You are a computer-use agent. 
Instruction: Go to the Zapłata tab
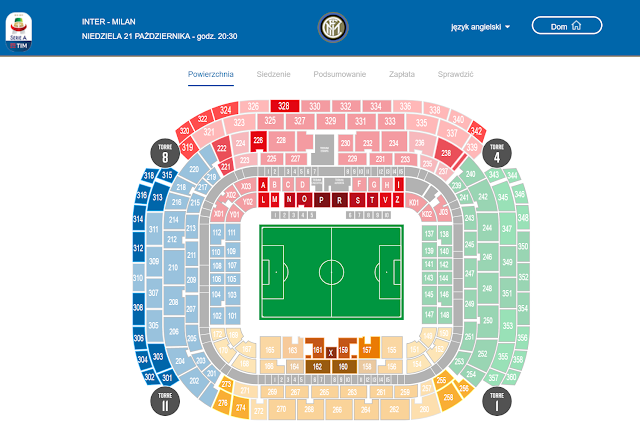tap(402, 74)
